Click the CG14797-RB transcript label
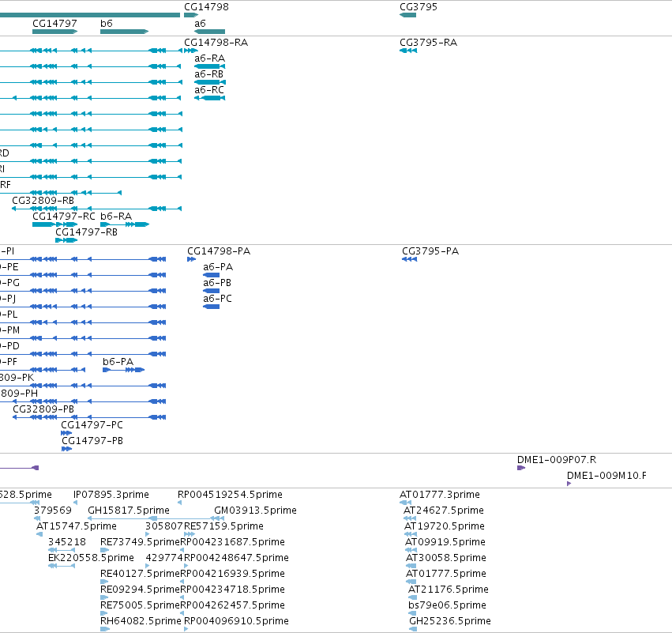Screen dimensions: 672x633 click(x=87, y=232)
